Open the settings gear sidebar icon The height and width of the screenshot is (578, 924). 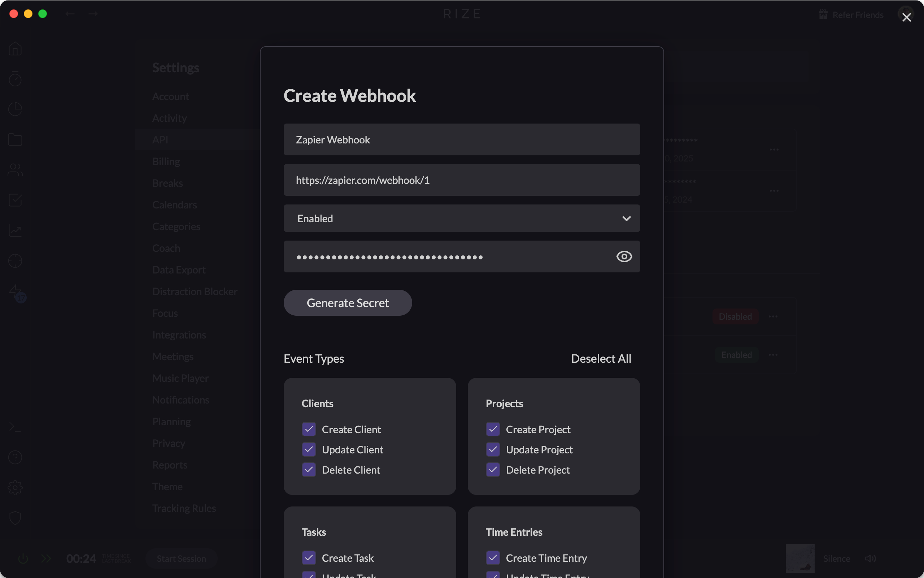15,487
